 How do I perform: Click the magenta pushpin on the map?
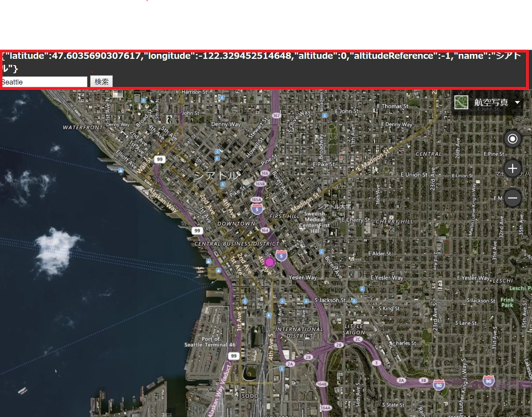click(x=270, y=262)
